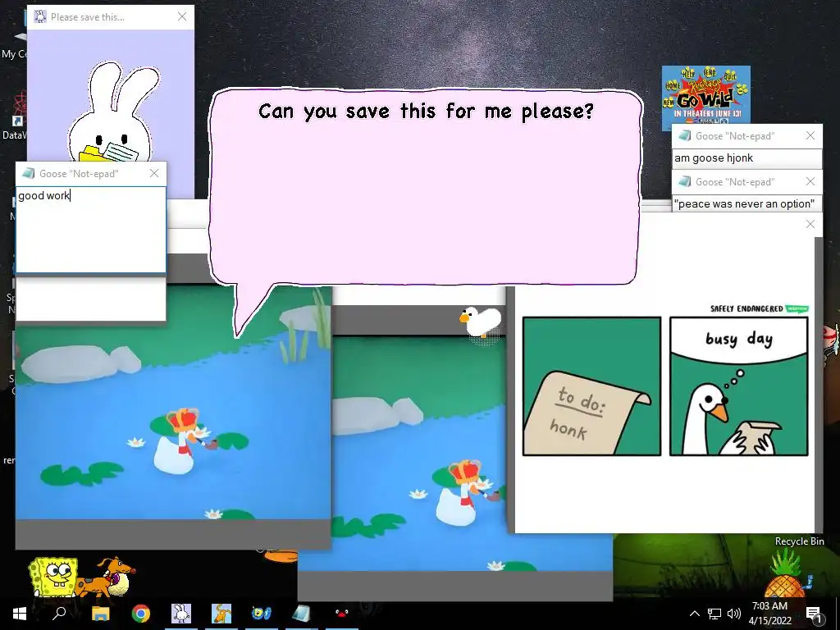Switch to Goose Not-epad taskbar icon
Image resolution: width=840 pixels, height=630 pixels.
pos(302,614)
